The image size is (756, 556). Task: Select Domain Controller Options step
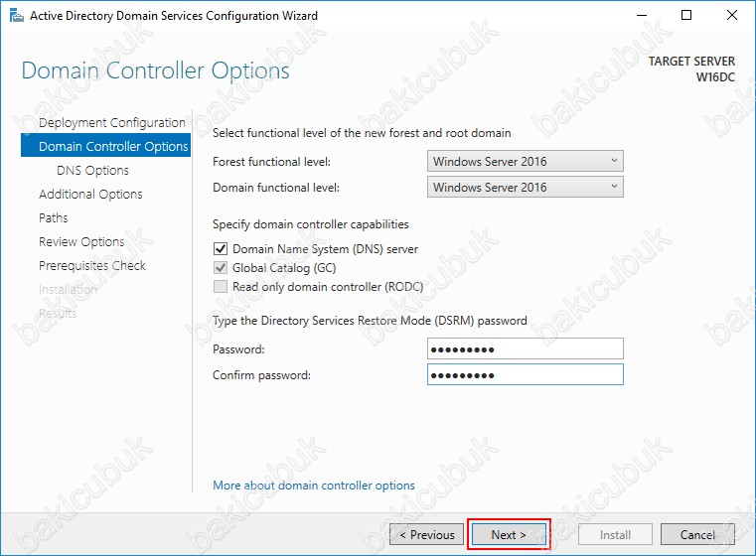[x=112, y=146]
